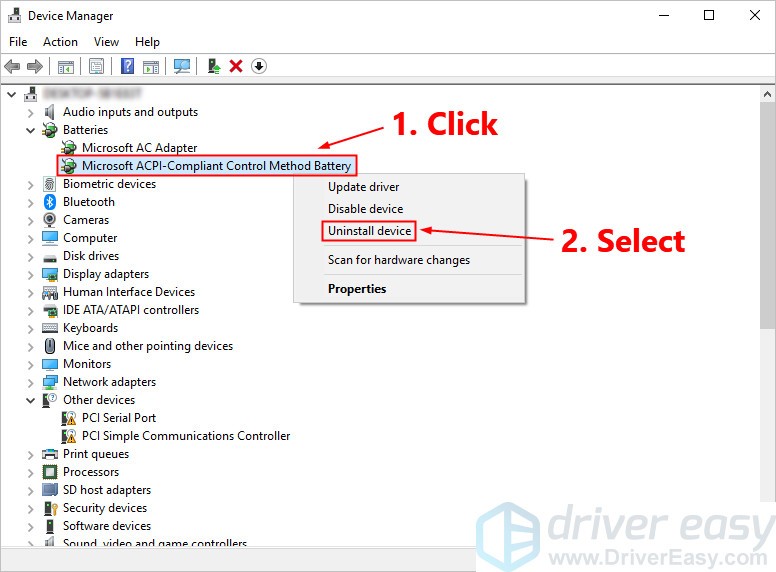The width and height of the screenshot is (776, 572).
Task: Click the Show/Hide Action Pane toolbar icon
Action: (151, 66)
